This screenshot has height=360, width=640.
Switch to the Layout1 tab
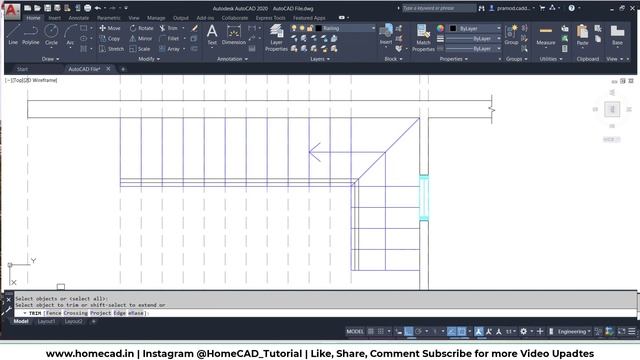pyautogui.click(x=46, y=322)
